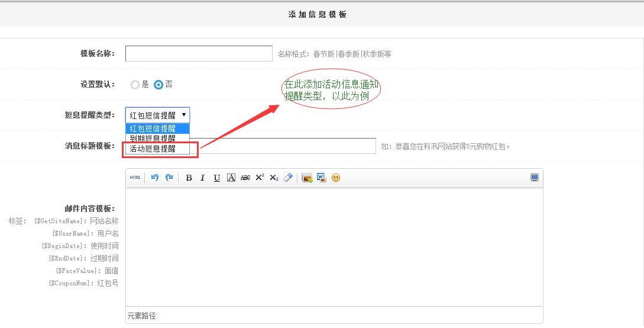
Task: Toggle editor fullscreen mode
Action: (x=535, y=178)
